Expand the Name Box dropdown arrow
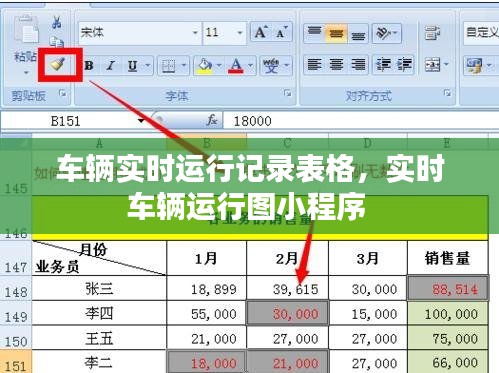 [141, 121]
